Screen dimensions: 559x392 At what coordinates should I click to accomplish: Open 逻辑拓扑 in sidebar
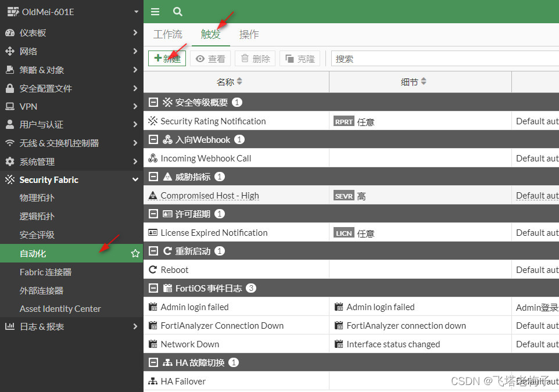(37, 216)
